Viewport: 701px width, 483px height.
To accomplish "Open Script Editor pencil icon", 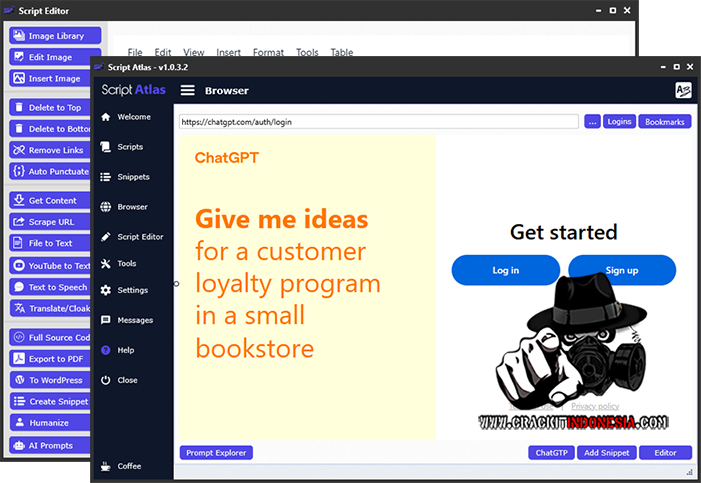I will pyautogui.click(x=106, y=237).
